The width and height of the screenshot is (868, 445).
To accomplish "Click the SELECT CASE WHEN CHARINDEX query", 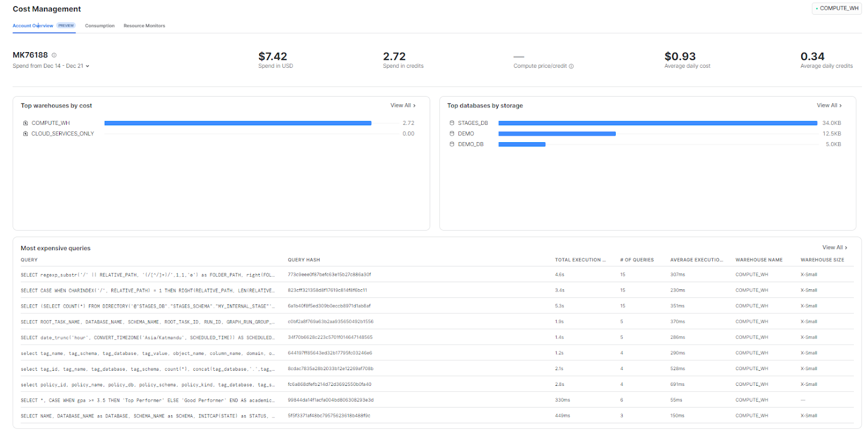I will (148, 290).
